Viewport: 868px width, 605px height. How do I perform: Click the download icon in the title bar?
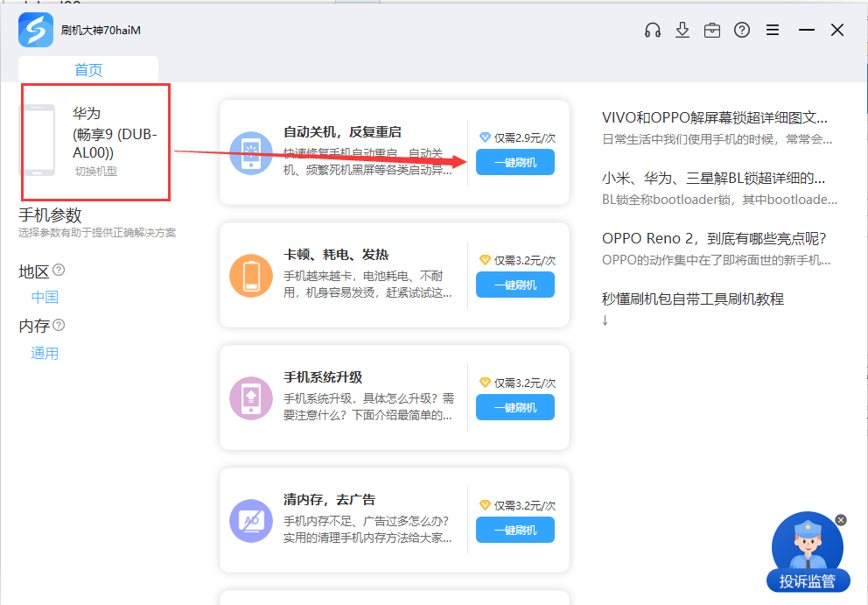pyautogui.click(x=682, y=29)
